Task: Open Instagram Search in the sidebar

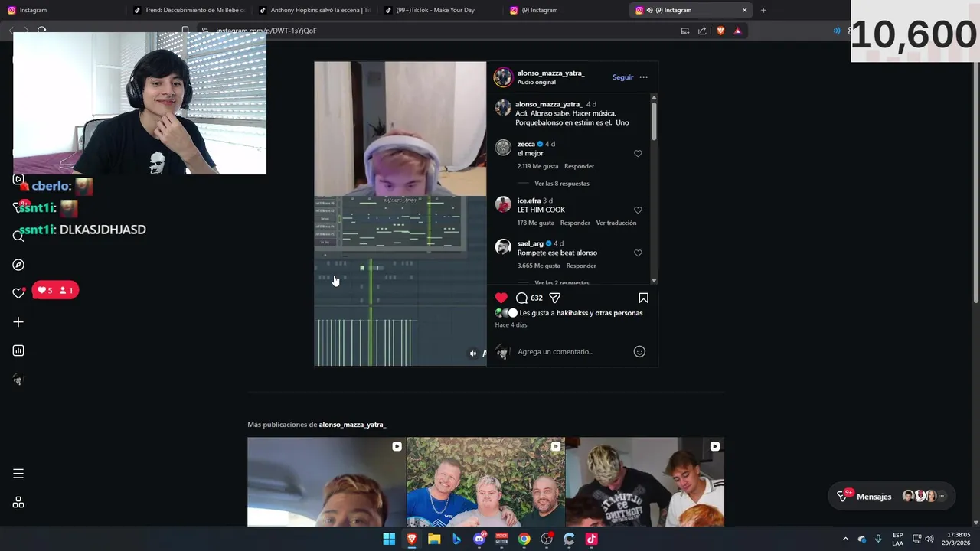Action: click(18, 236)
